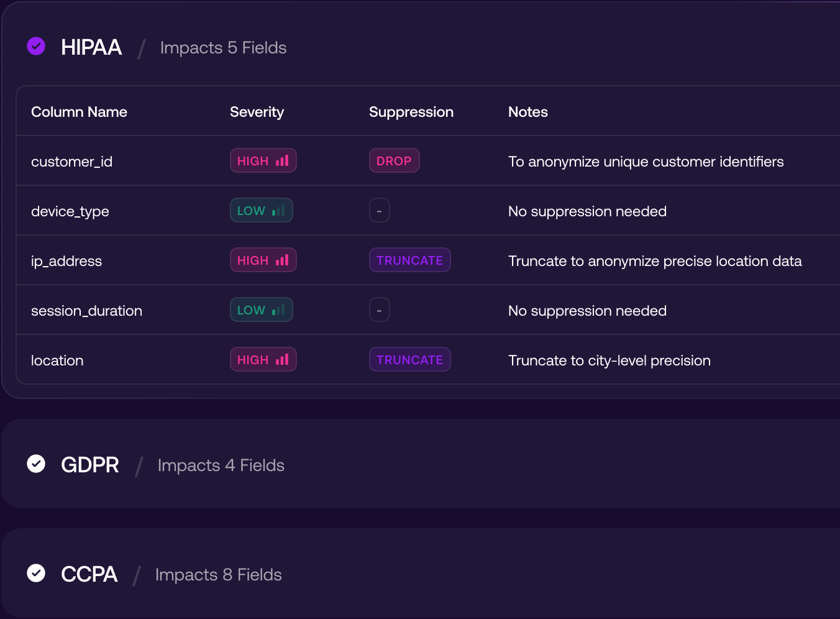840x619 pixels.
Task: Toggle the CCPA checkmark
Action: pos(36,573)
